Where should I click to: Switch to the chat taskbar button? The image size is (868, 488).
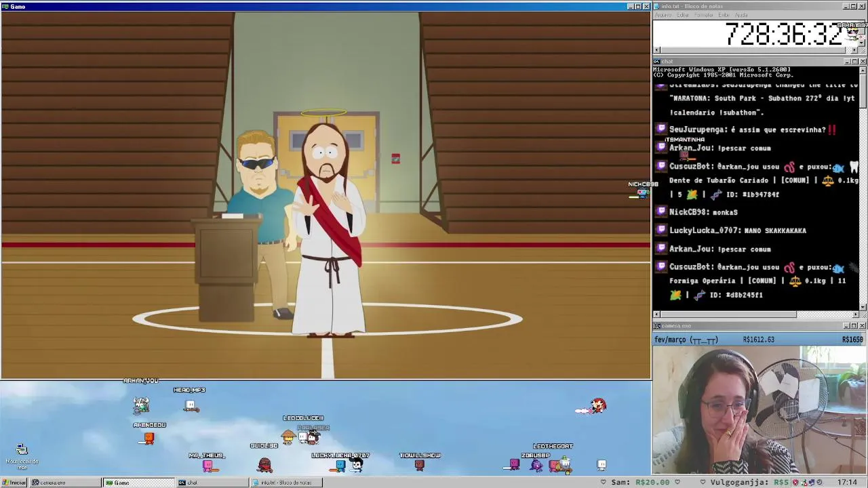pyautogui.click(x=212, y=483)
